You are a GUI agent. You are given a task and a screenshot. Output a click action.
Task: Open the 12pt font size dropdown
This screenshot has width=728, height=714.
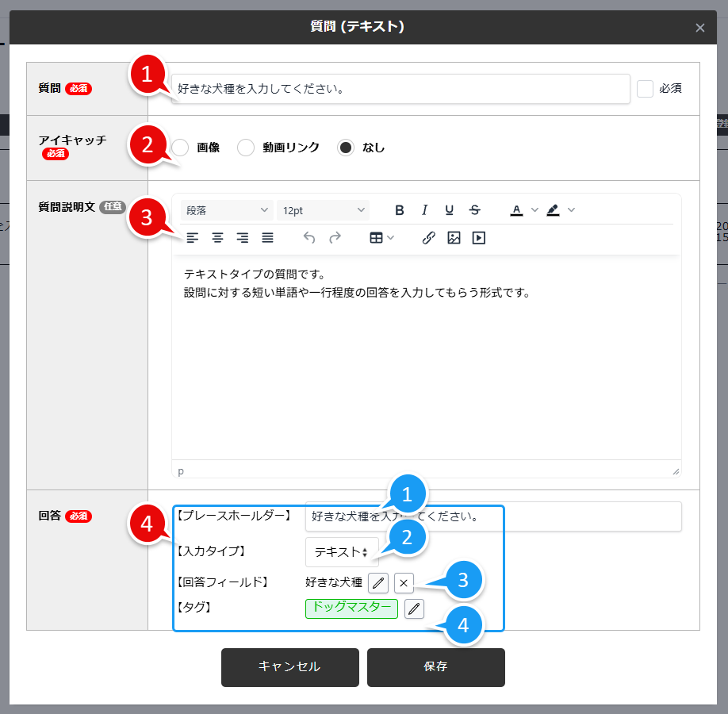pos(323,209)
